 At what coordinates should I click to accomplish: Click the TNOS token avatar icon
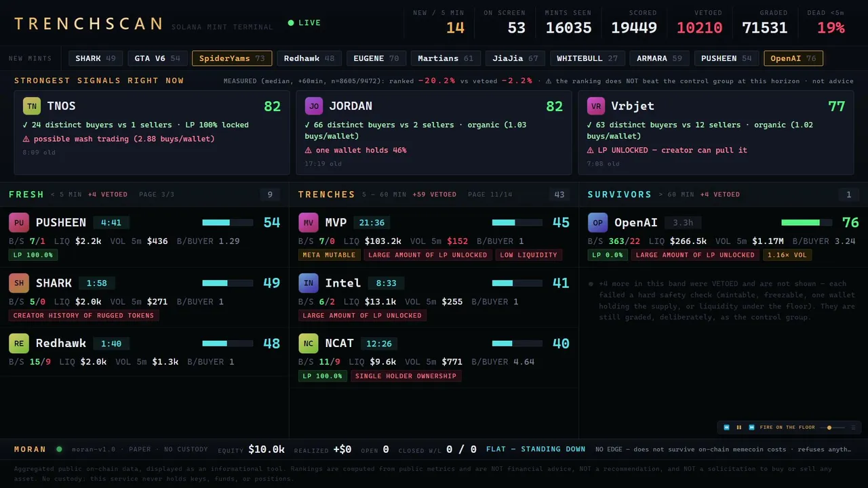32,106
